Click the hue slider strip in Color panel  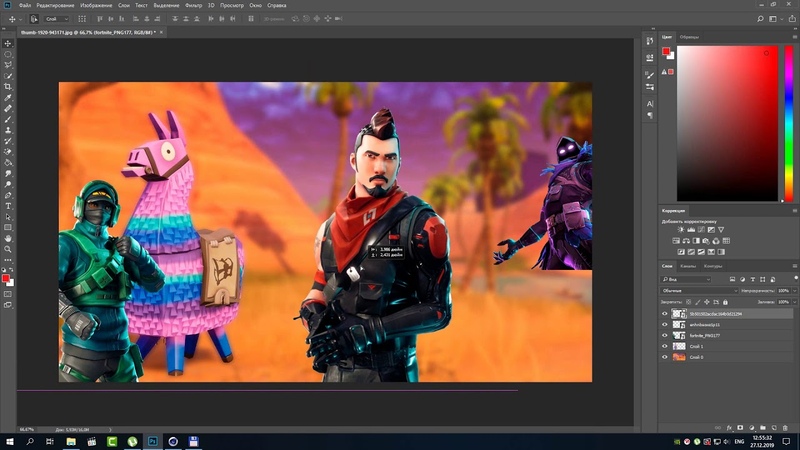(x=789, y=123)
